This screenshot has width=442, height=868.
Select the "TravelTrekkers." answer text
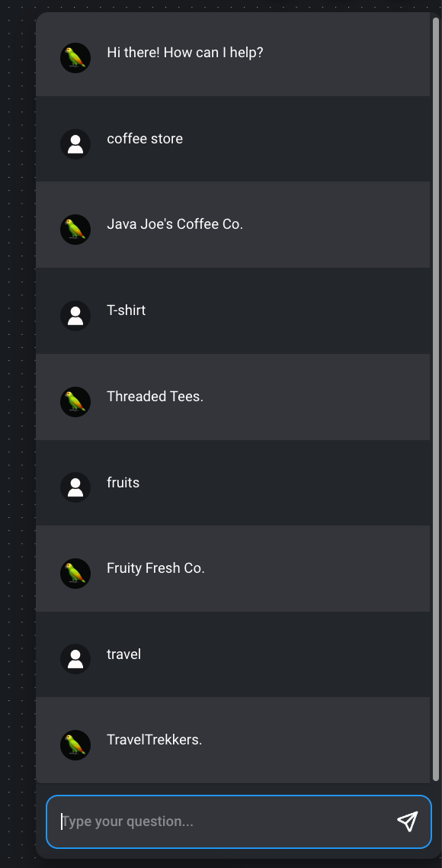pyautogui.click(x=155, y=740)
